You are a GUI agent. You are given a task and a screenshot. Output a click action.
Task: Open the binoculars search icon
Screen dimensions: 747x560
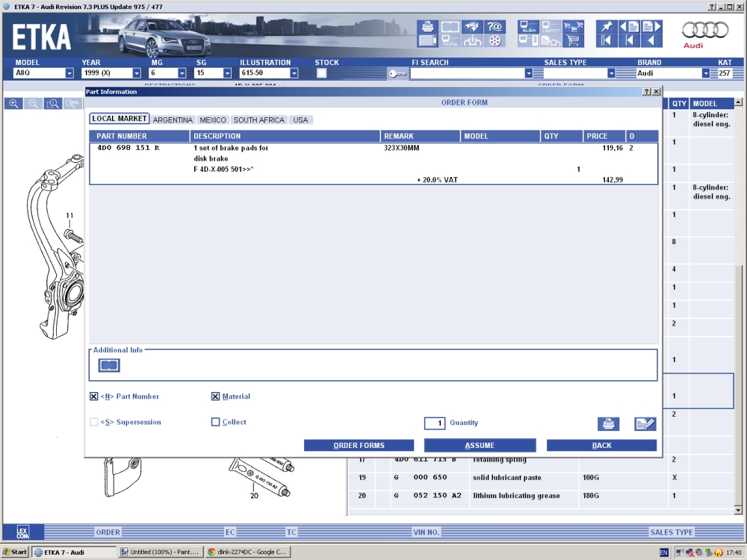471,26
